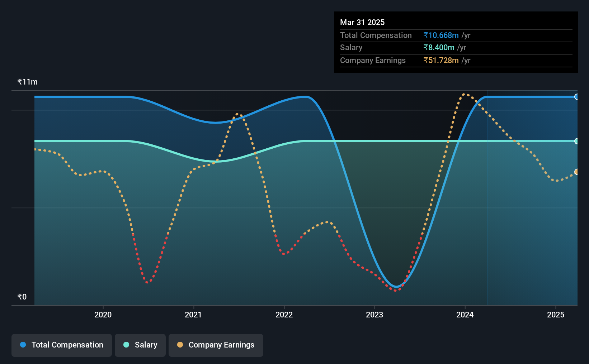Click the Total Compensation tooltip row label

click(x=376, y=35)
